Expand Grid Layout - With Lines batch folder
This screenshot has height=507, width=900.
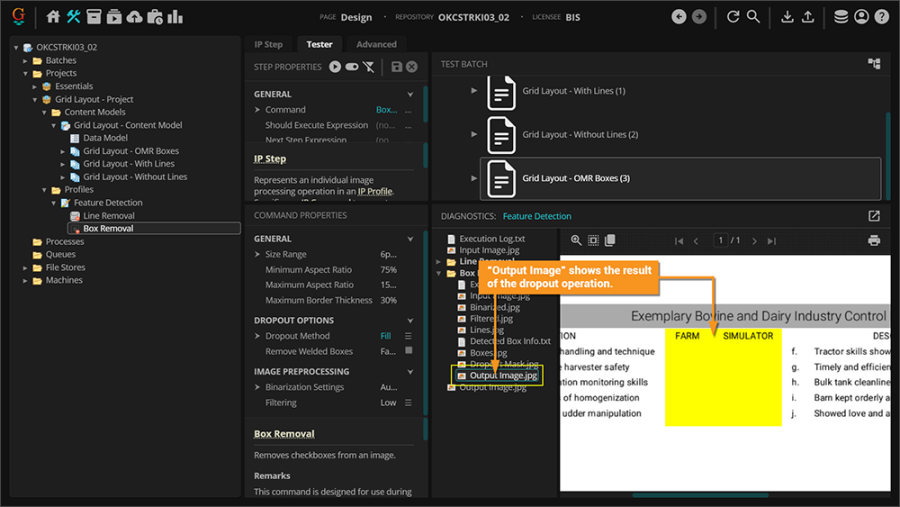475,91
